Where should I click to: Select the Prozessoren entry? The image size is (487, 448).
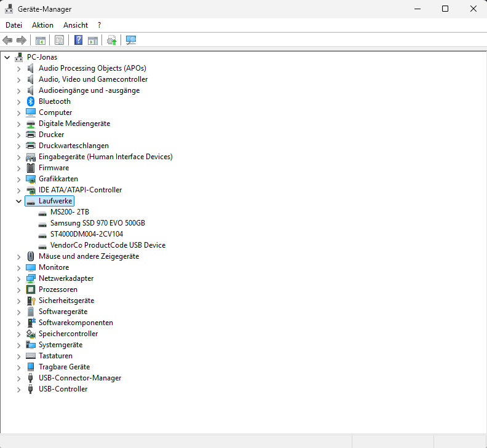click(x=58, y=289)
